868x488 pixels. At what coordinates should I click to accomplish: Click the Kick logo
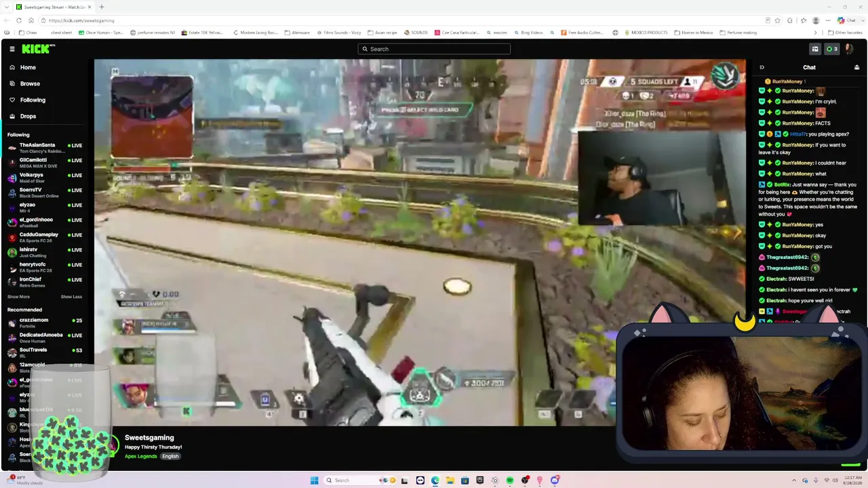(38, 49)
